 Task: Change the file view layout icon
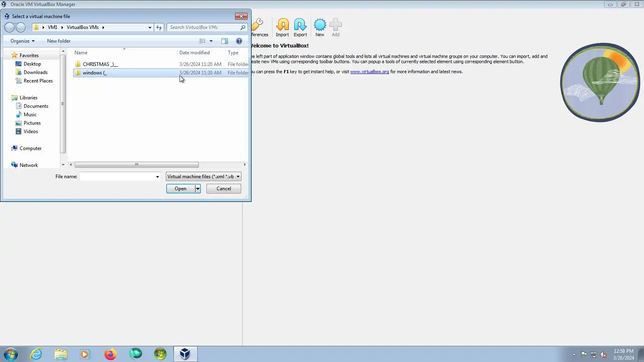[202, 41]
